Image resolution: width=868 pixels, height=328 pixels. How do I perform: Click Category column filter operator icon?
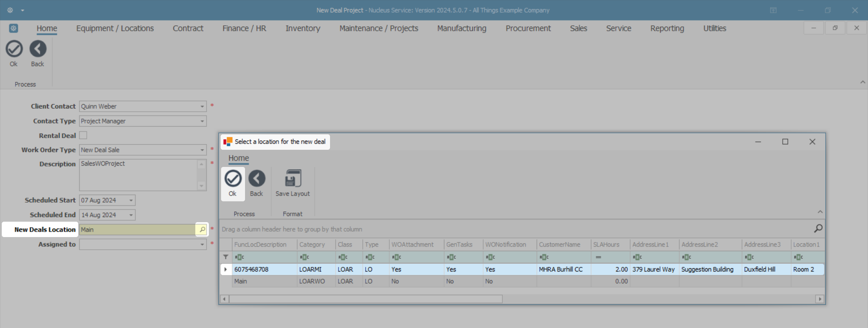pos(304,257)
